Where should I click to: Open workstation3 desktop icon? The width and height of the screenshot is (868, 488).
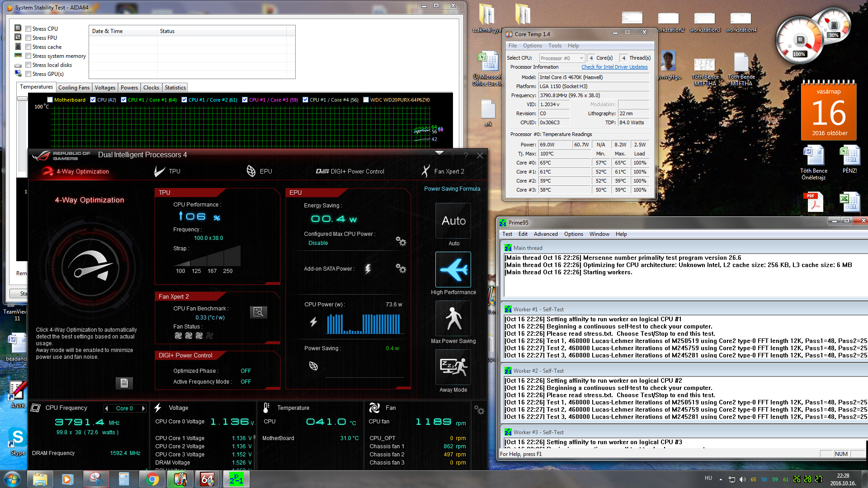pyautogui.click(x=704, y=22)
